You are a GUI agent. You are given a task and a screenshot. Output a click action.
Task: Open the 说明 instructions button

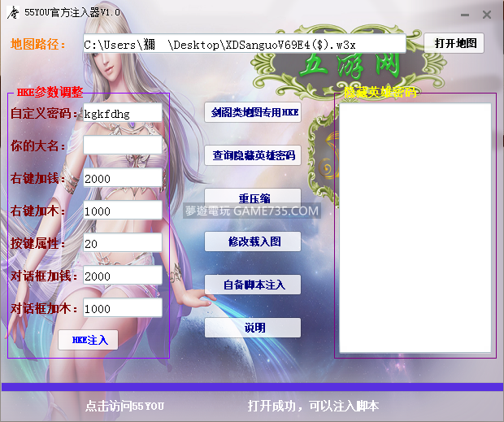[x=253, y=328]
